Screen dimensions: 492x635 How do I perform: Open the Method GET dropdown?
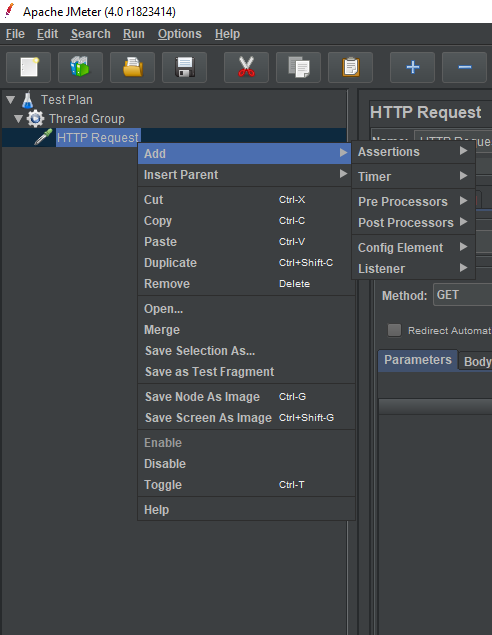point(462,295)
